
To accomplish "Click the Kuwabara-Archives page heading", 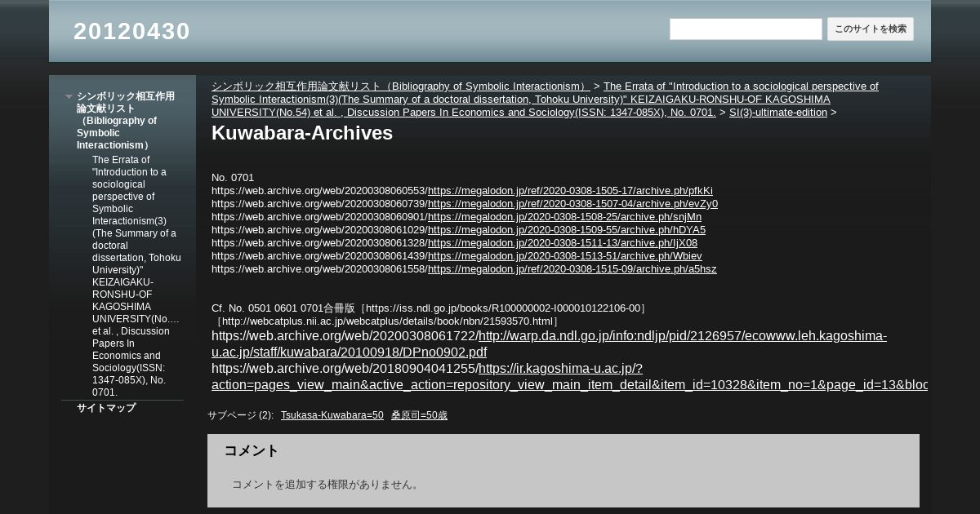I will (302, 133).
